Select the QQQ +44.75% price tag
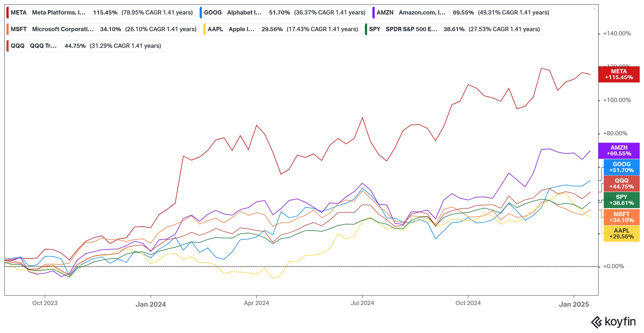This screenshot has width=644, height=333. [621, 184]
